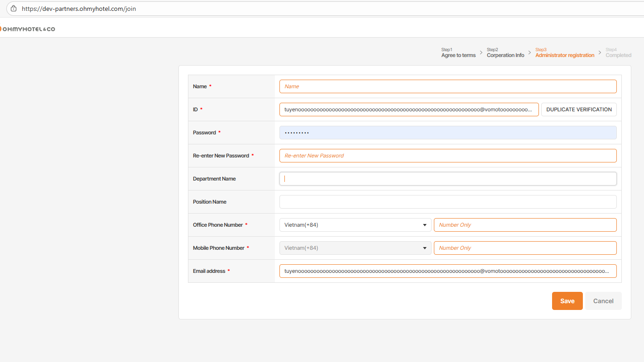Focus the Mobile Phone Number input
The height and width of the screenshot is (362, 644).
pyautogui.click(x=525, y=248)
